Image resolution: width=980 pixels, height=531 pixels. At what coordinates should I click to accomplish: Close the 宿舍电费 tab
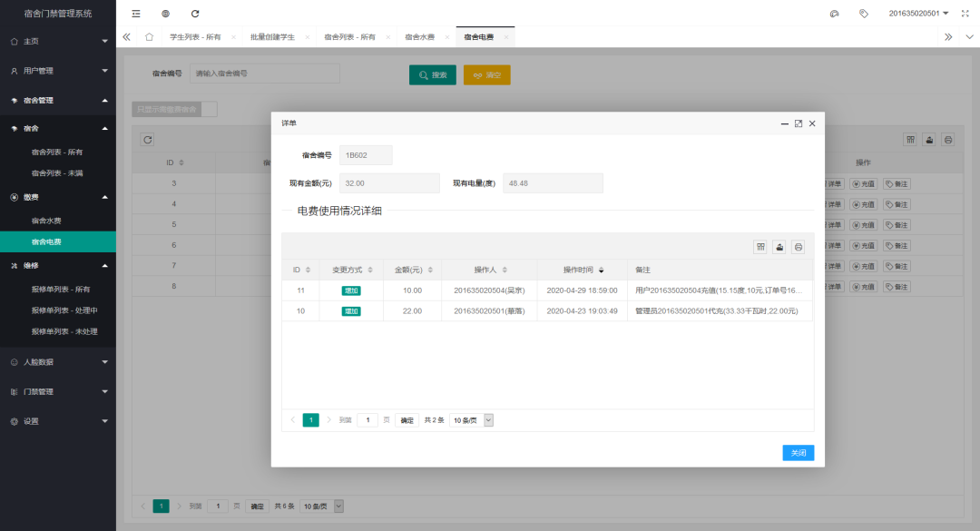tap(506, 37)
